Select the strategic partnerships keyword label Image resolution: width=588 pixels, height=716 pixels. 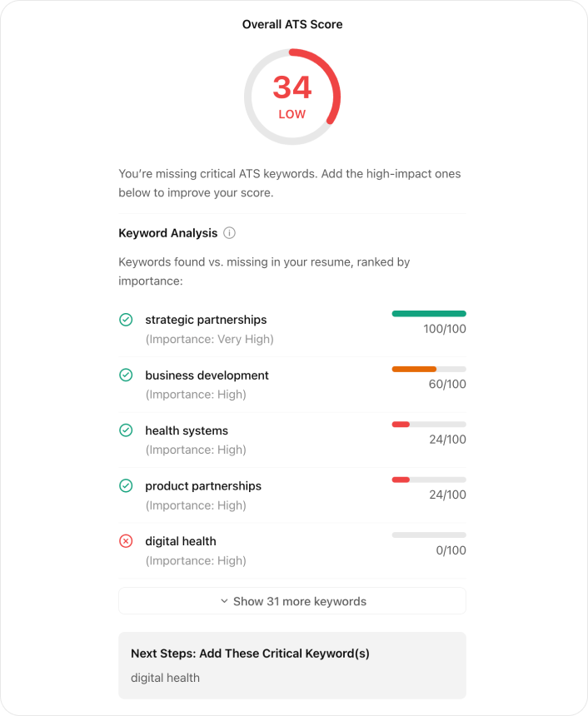click(x=206, y=320)
